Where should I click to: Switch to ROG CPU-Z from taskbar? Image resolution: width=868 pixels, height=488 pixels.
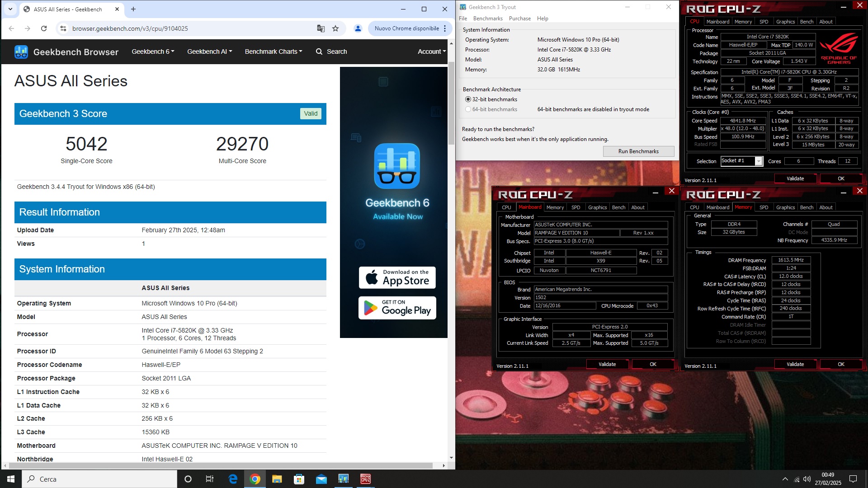click(x=366, y=479)
